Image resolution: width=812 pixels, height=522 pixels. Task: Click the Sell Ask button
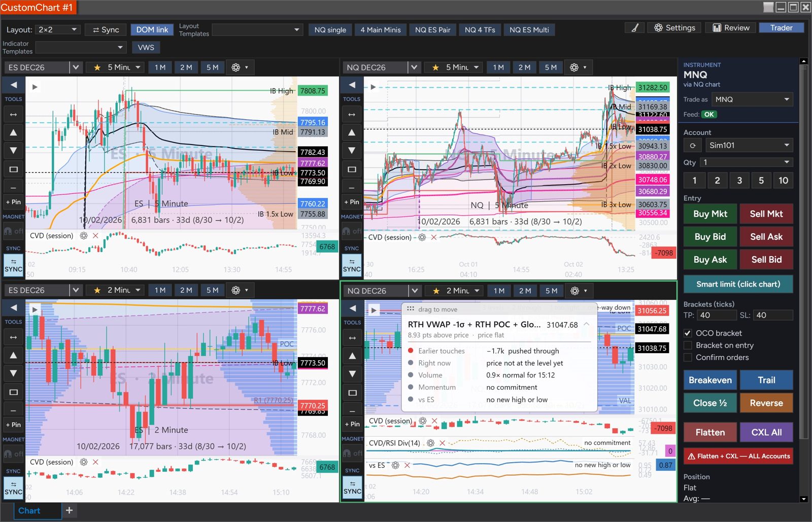point(766,237)
